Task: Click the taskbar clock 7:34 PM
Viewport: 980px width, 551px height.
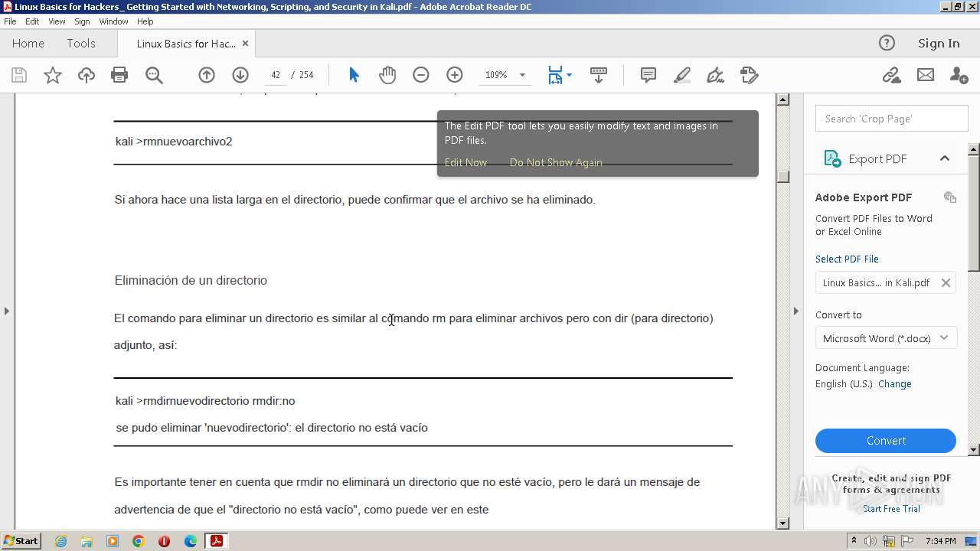Action: pyautogui.click(x=940, y=541)
